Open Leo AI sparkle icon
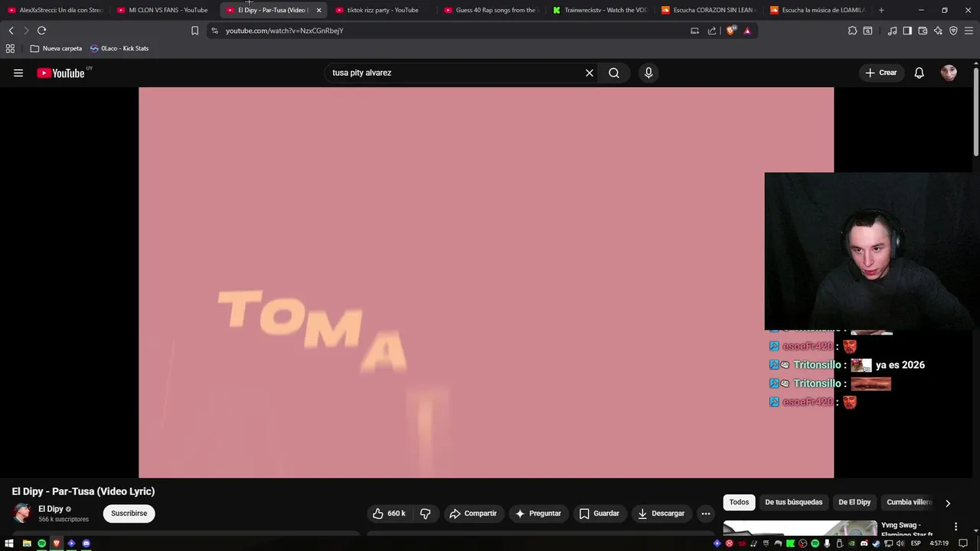This screenshot has height=551, width=980. (938, 31)
